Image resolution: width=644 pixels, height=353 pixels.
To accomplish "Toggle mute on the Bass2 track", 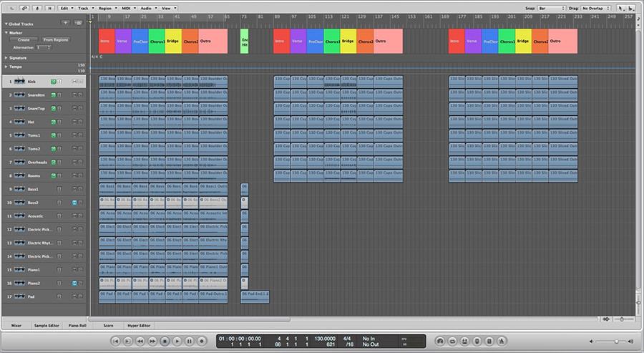I will point(74,203).
